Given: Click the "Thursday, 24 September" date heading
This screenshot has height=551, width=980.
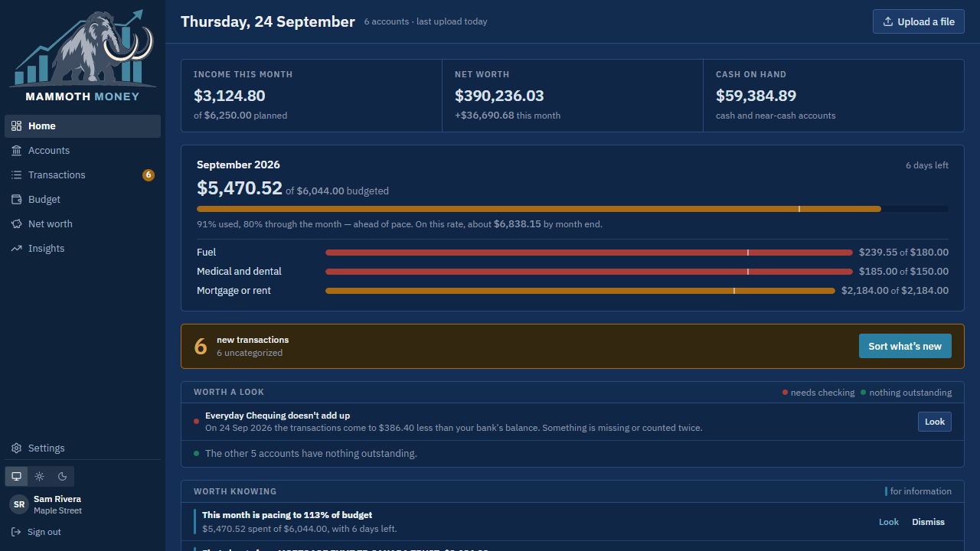Looking at the screenshot, I should pos(268,21).
